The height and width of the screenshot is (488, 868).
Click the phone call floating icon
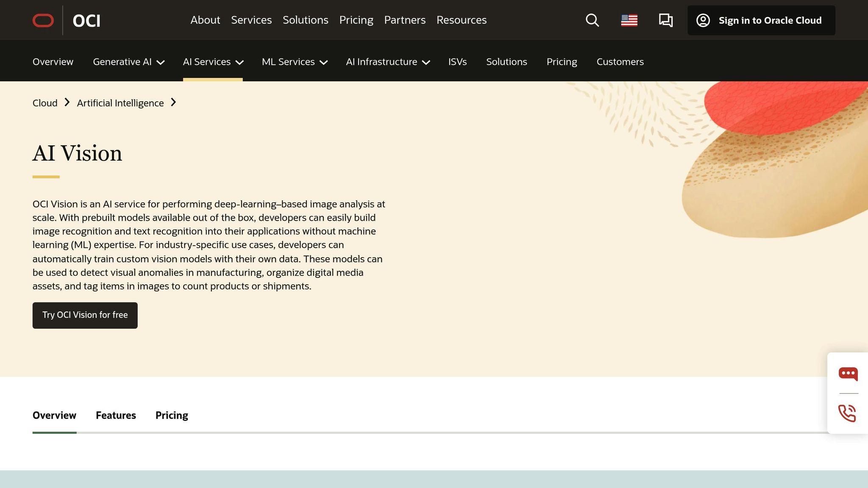coord(847,413)
